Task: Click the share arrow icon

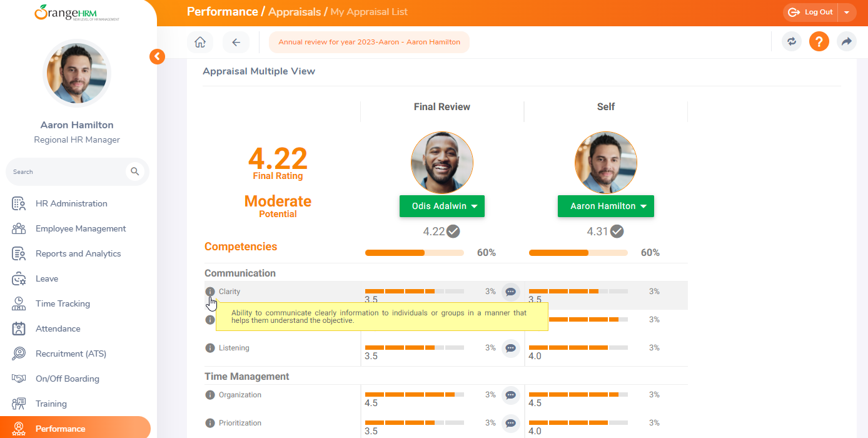Action: coord(846,42)
